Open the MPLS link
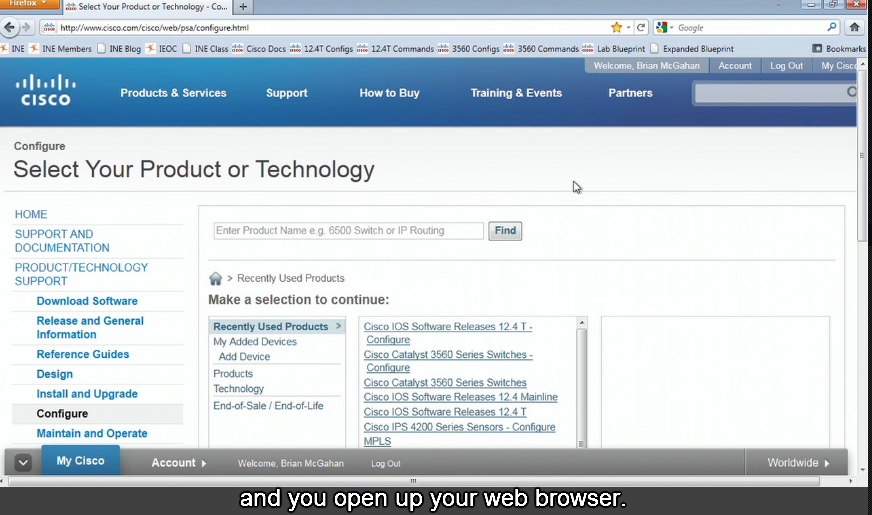872x515 pixels. 377,441
